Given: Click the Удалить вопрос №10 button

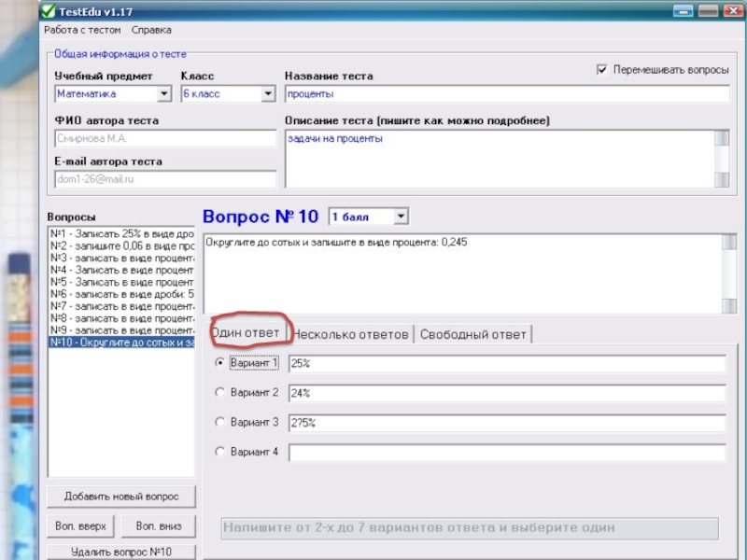Looking at the screenshot, I should click(121, 552).
